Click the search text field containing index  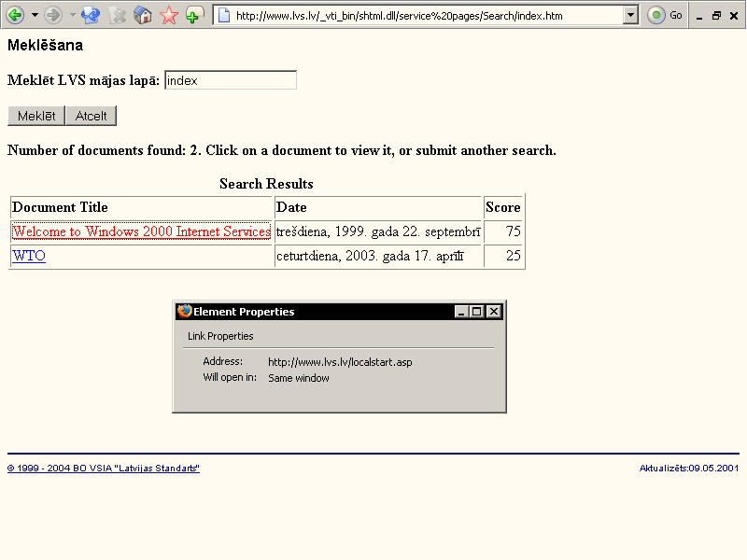coord(230,81)
